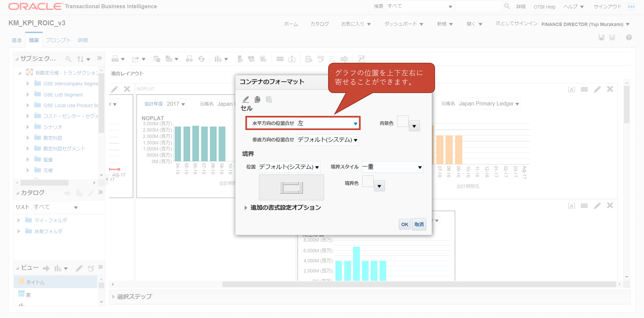Collapse Subject Areas pane with double chevron
The image size is (644, 318).
(x=99, y=58)
